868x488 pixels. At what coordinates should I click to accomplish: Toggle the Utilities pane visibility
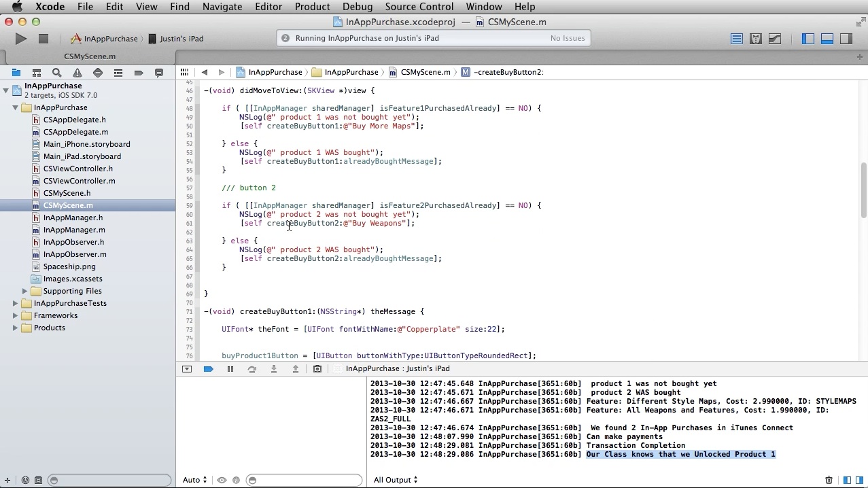coord(846,39)
